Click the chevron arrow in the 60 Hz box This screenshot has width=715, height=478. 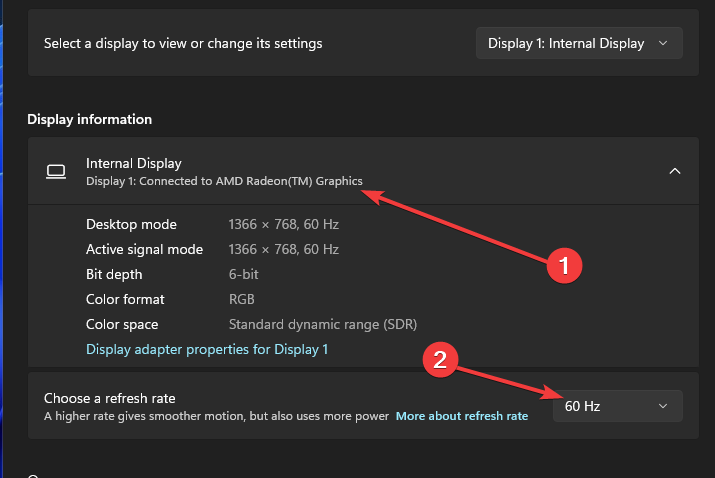point(662,405)
